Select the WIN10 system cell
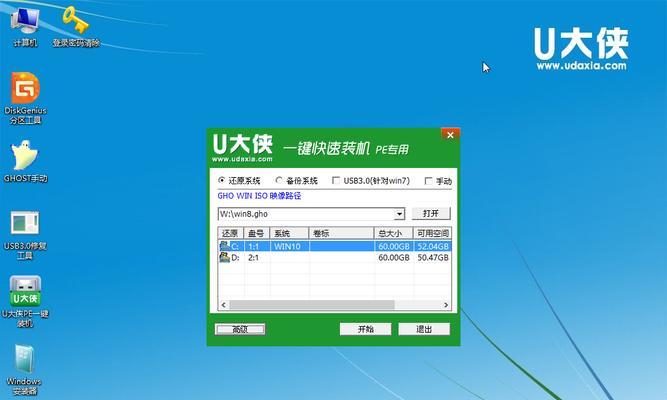Image resolution: width=667 pixels, height=400 pixels. coord(287,246)
